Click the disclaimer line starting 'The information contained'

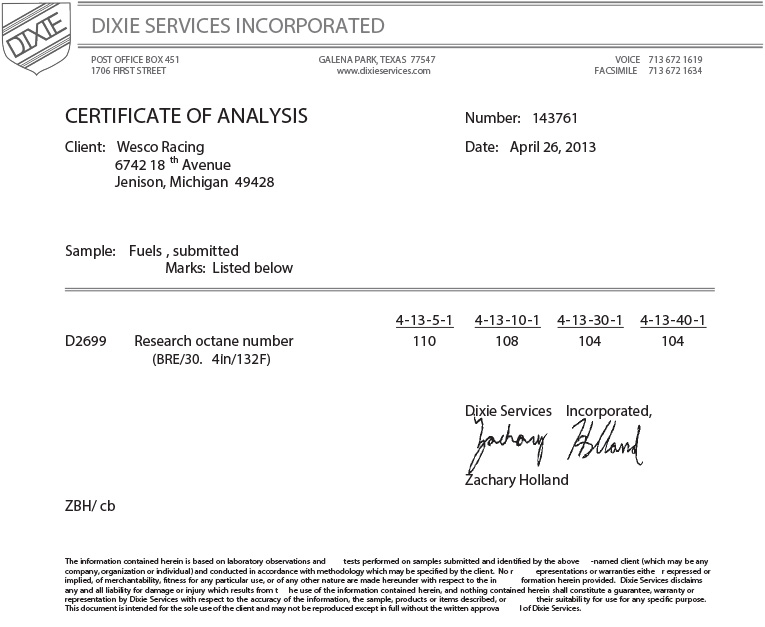tap(386, 561)
